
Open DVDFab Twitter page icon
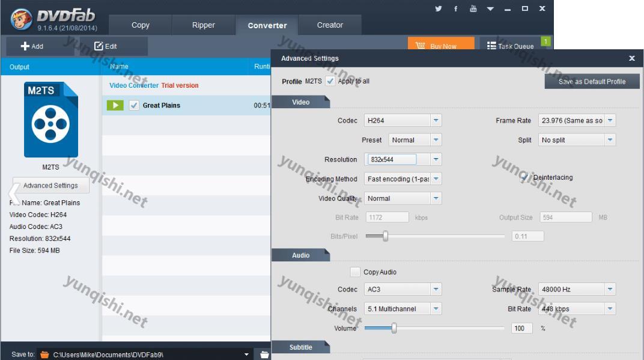point(439,8)
